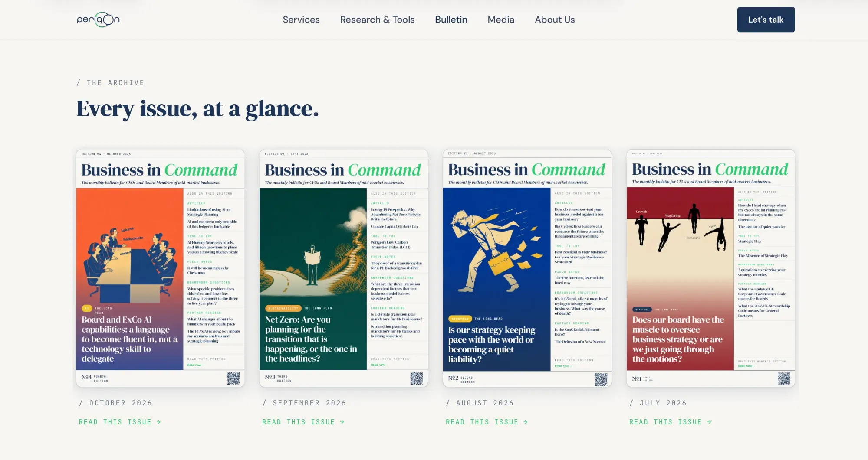Open the Research & Tools menu

[x=377, y=20]
